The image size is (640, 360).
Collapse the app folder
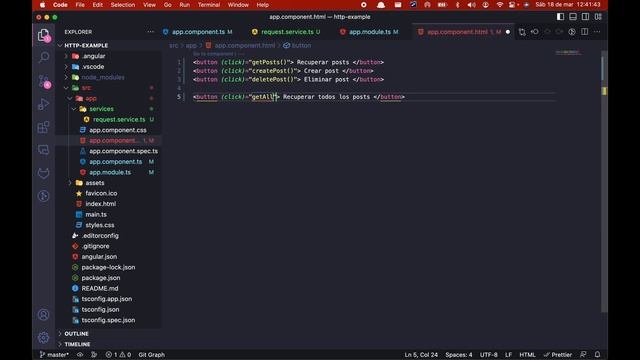tap(91, 98)
